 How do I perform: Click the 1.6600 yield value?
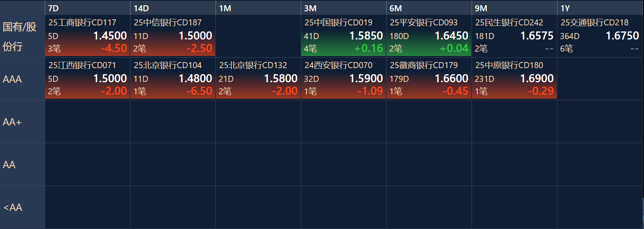(451, 79)
